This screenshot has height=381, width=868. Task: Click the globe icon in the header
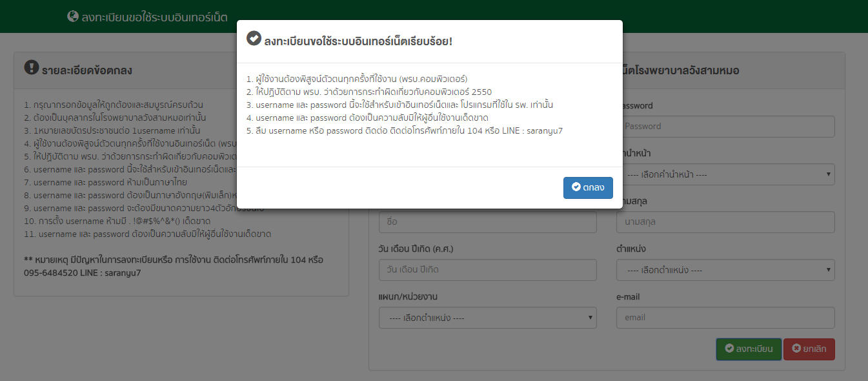[73, 17]
